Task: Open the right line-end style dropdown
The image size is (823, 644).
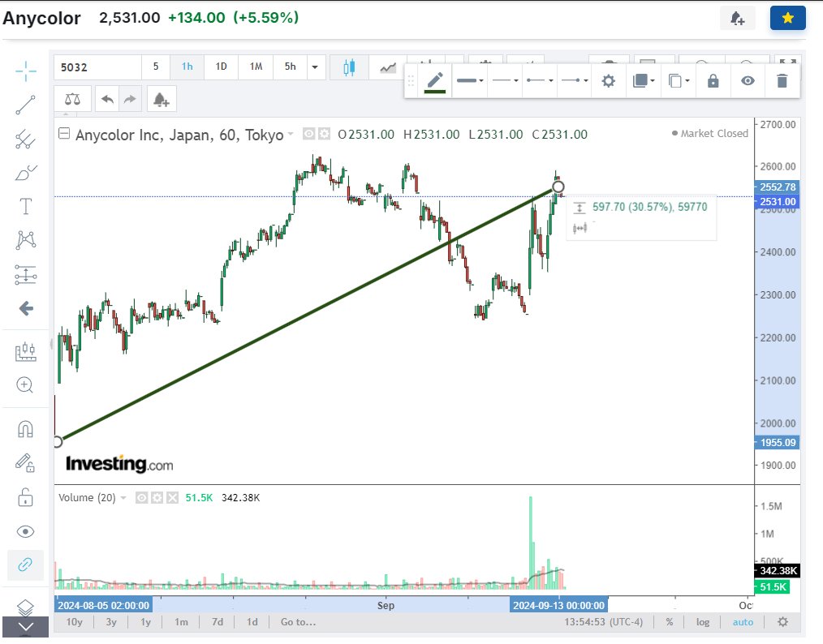Action: tap(574, 81)
